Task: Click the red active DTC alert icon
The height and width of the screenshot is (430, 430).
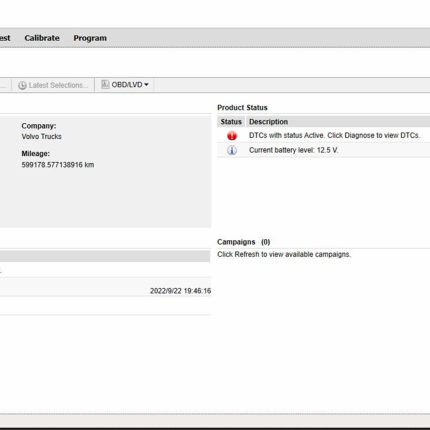Action: [232, 136]
